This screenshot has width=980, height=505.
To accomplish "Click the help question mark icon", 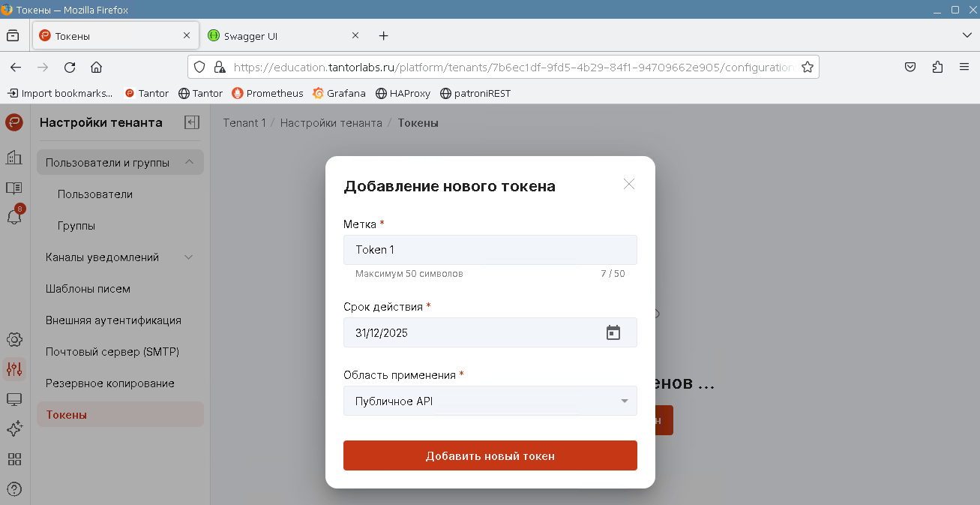I will click(13, 489).
